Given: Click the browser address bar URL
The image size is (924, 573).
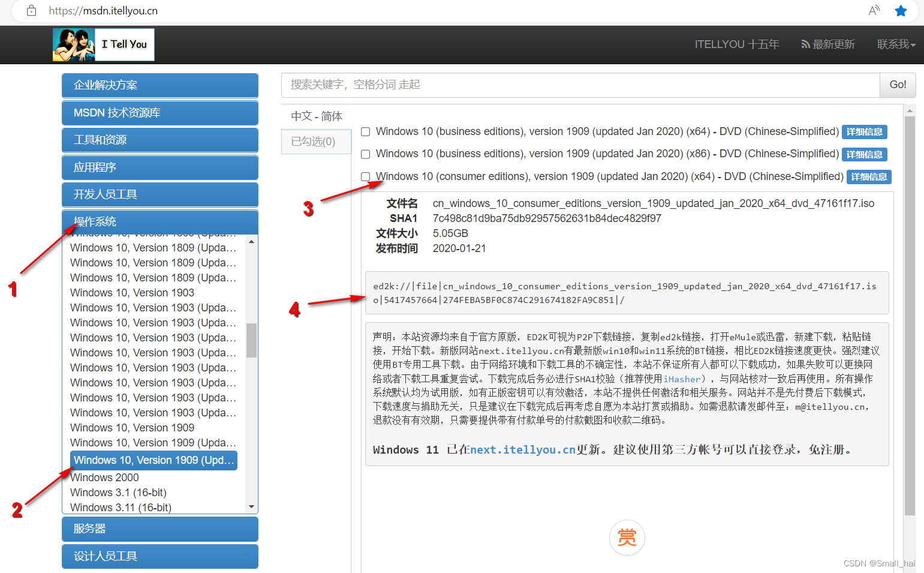Looking at the screenshot, I should 103,11.
